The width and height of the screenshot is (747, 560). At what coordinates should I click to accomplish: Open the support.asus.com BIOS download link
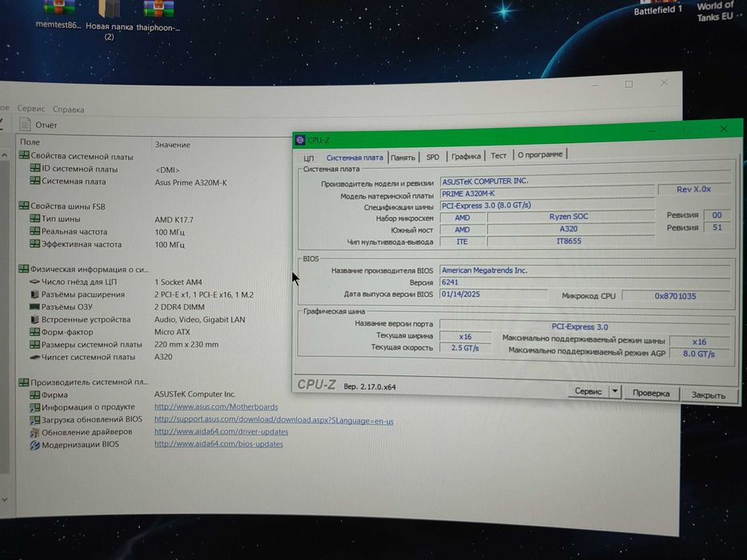274,420
